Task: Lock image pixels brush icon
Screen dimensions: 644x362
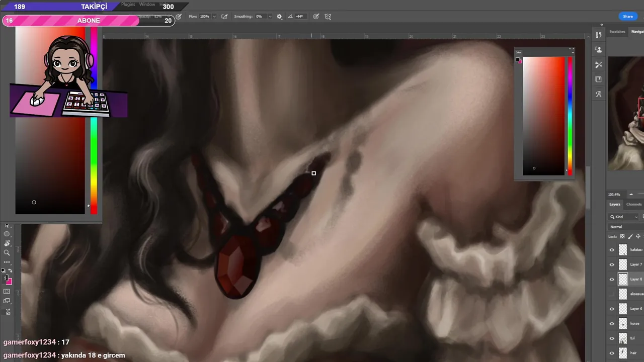Action: tap(630, 236)
